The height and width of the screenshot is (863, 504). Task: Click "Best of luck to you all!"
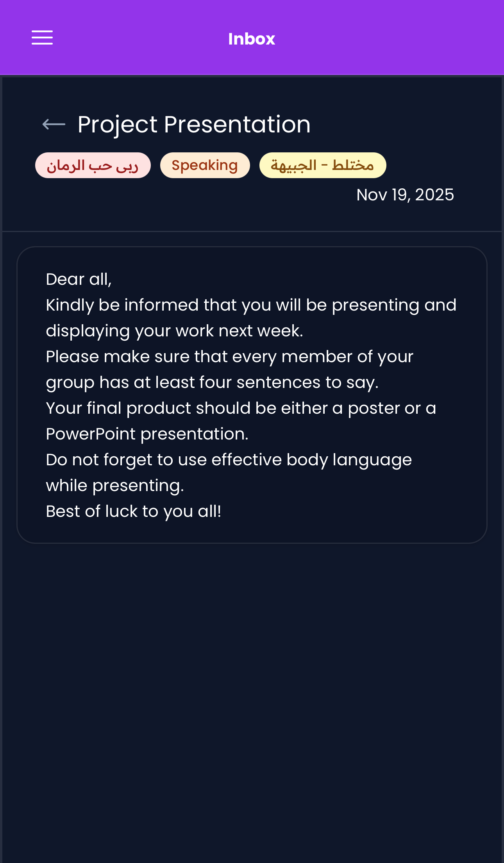(133, 511)
